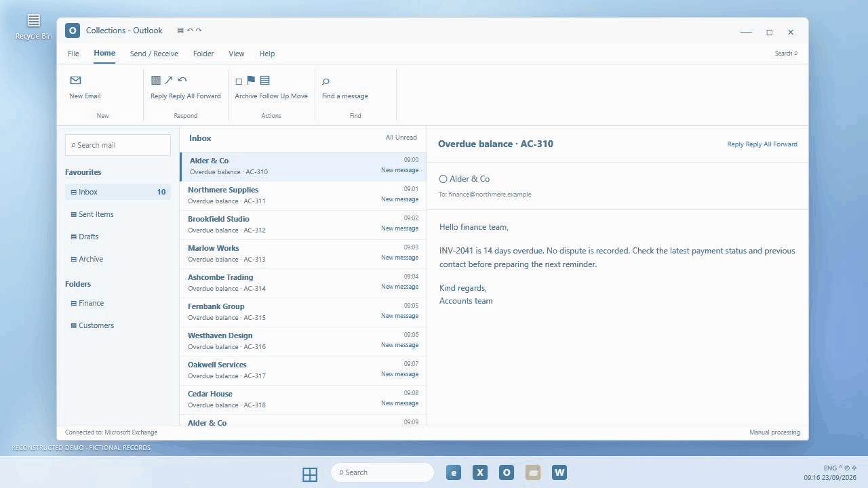Click the curved-arrow icon in Respond group
Screen dimensions: 868x488
(x=182, y=81)
